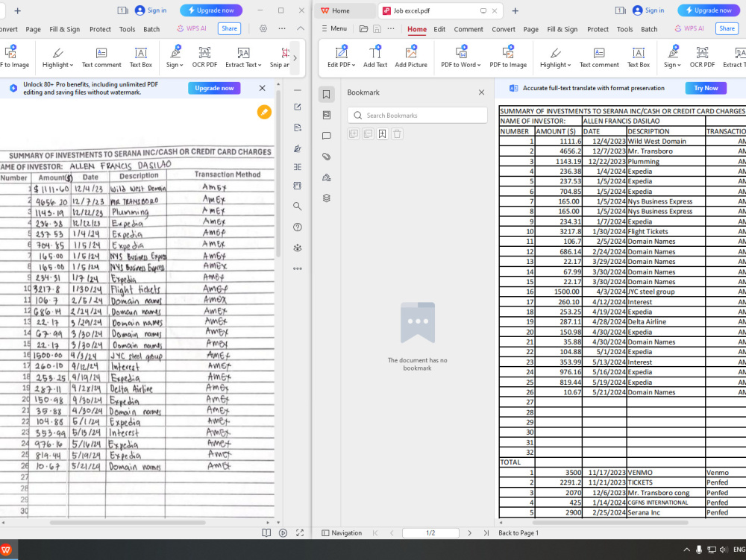Toggle Navigation pane in status bar
This screenshot has width=746, height=560.
[342, 533]
